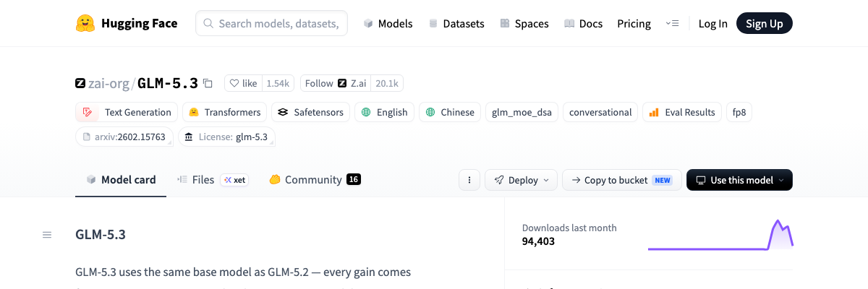The image size is (868, 289).
Task: Click the magnifier icon in the search box
Action: [x=208, y=23]
